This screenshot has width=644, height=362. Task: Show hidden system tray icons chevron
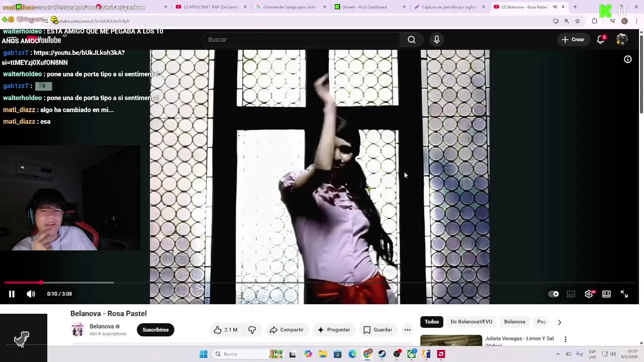(557, 354)
